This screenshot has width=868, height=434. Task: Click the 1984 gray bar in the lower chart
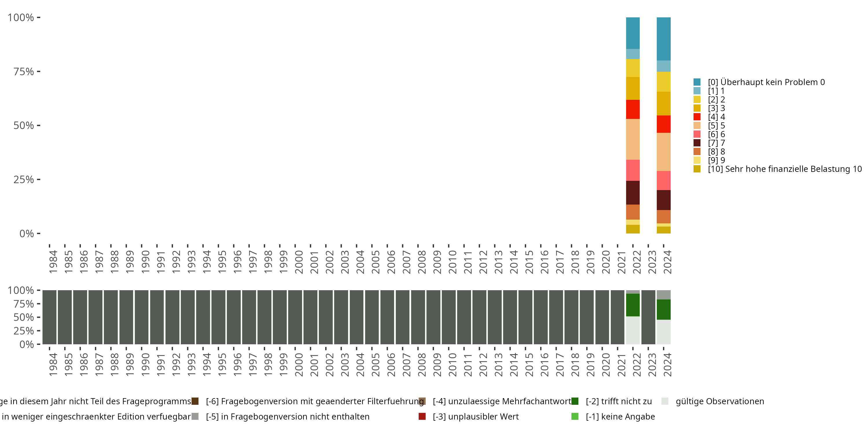click(49, 317)
